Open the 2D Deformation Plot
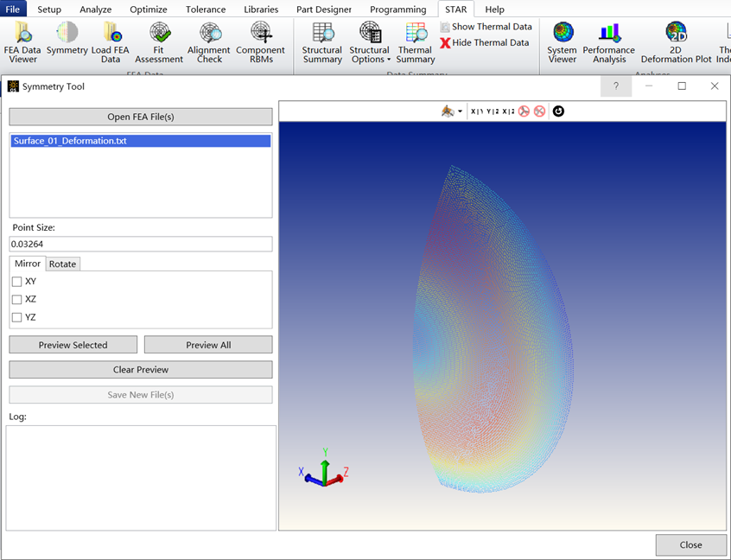The width and height of the screenshot is (731, 560). (x=676, y=42)
